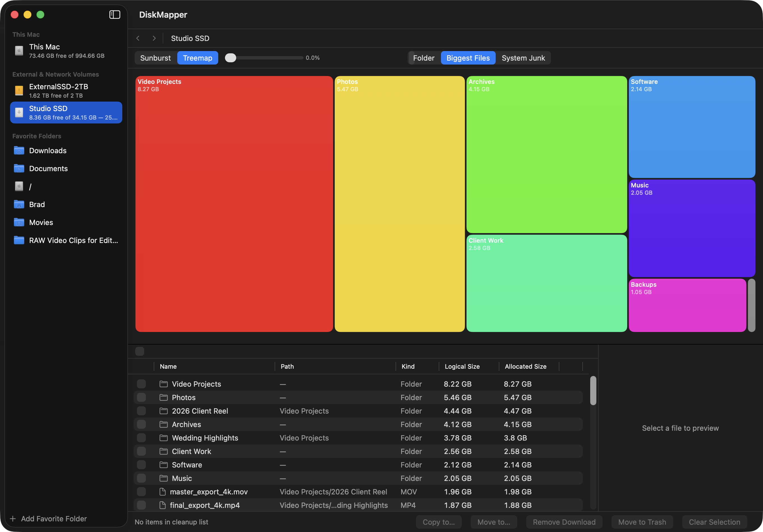
Task: Select the Treemap view tab
Action: [198, 58]
